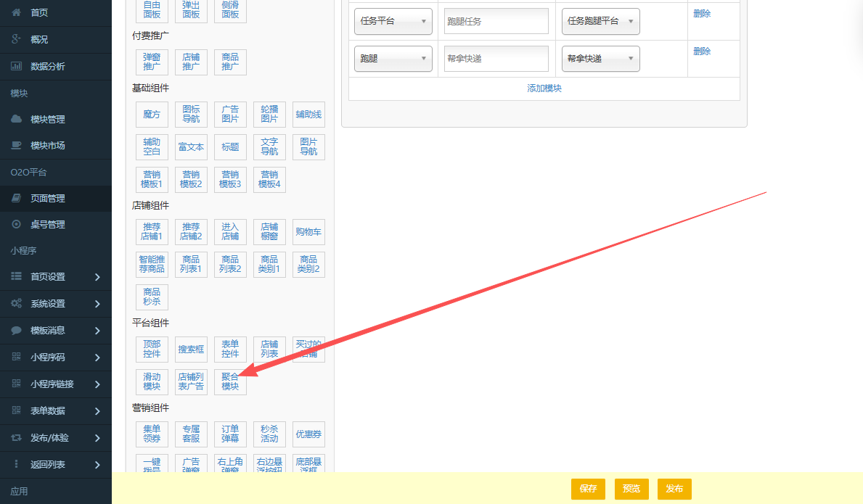
Task: Open 概况 in the sidebar
Action: (39, 39)
